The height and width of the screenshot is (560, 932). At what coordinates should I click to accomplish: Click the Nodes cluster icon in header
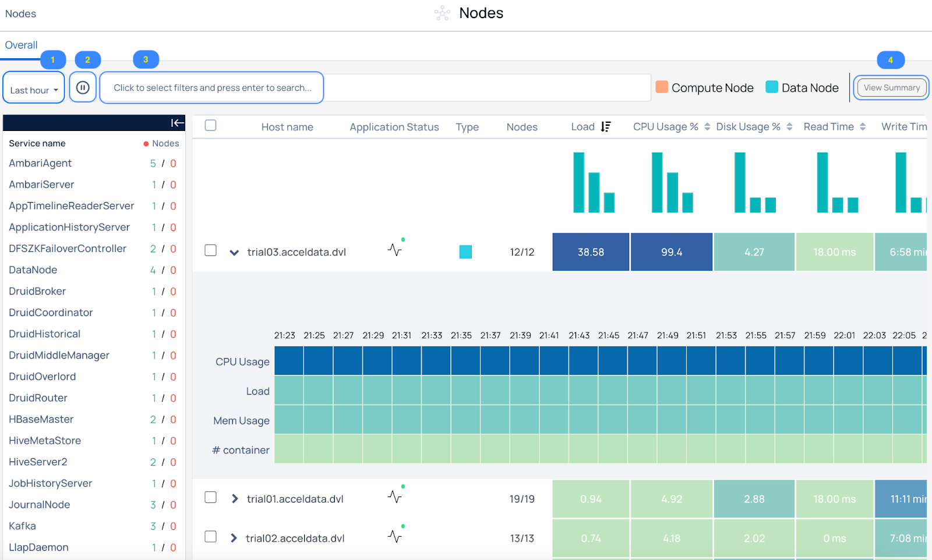pyautogui.click(x=443, y=13)
